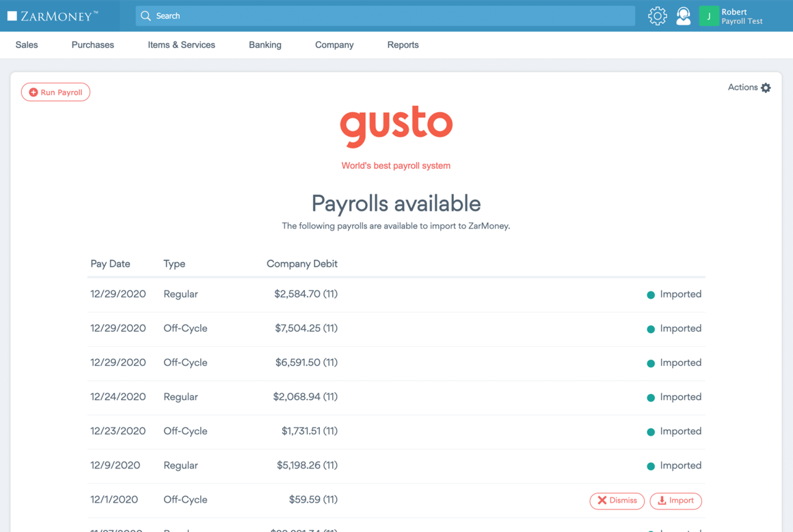Import the $59.59 Off-Cycle payroll
Image resolution: width=793 pixels, height=532 pixels.
[x=675, y=501]
